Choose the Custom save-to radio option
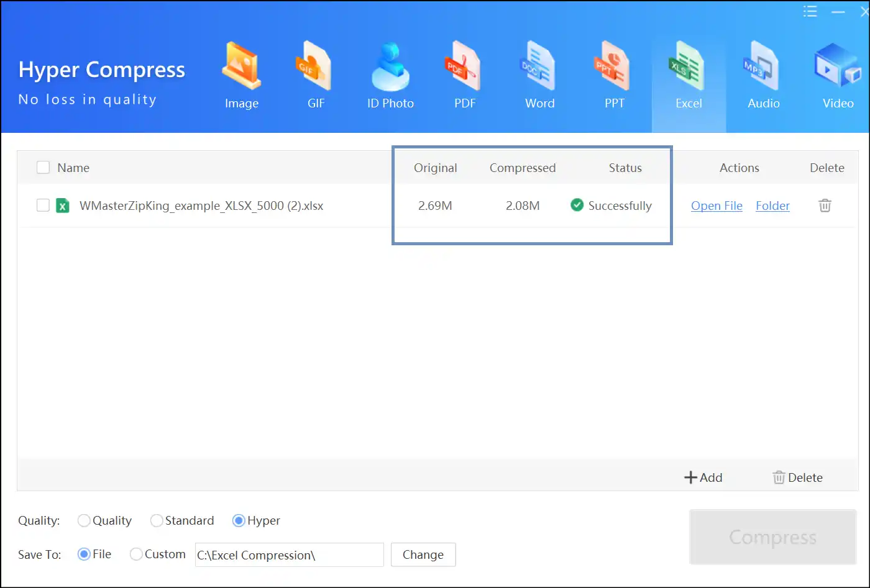 pos(136,554)
